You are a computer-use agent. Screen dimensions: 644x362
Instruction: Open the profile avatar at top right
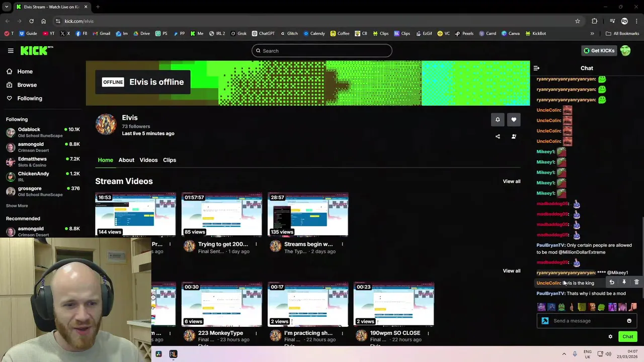coord(625,51)
